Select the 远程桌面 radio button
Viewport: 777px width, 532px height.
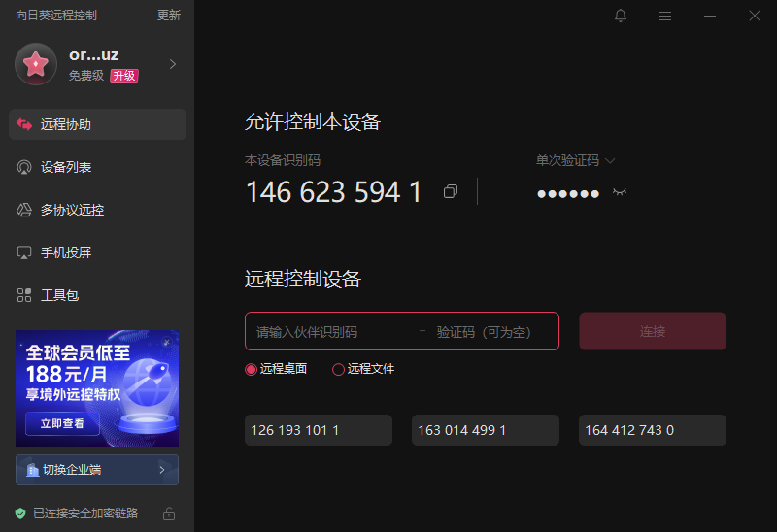pos(252,370)
